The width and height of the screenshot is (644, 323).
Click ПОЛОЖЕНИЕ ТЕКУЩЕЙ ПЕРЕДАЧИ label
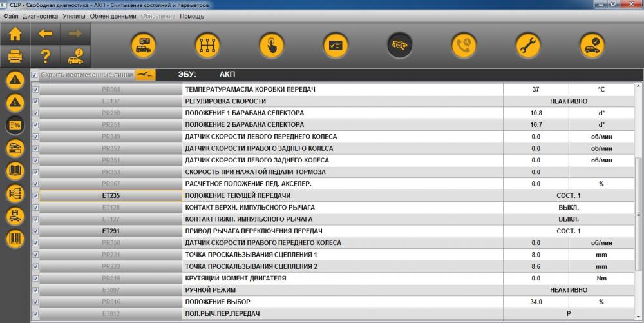tap(238, 195)
